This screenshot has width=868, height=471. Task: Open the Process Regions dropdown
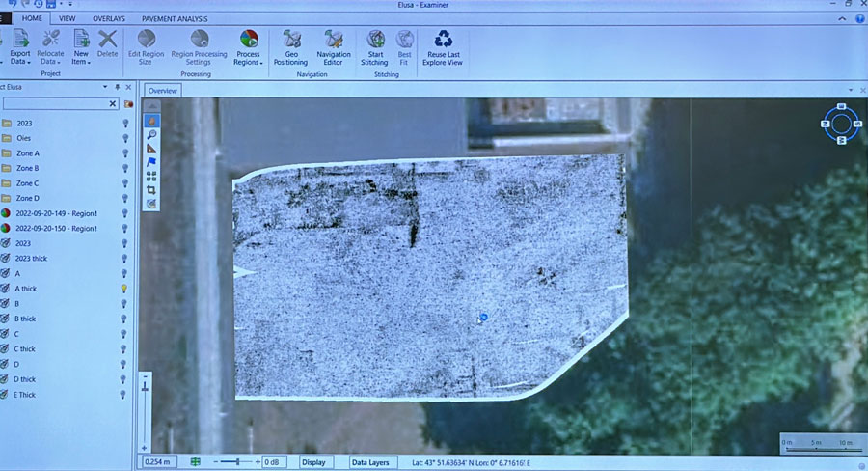(x=248, y=62)
